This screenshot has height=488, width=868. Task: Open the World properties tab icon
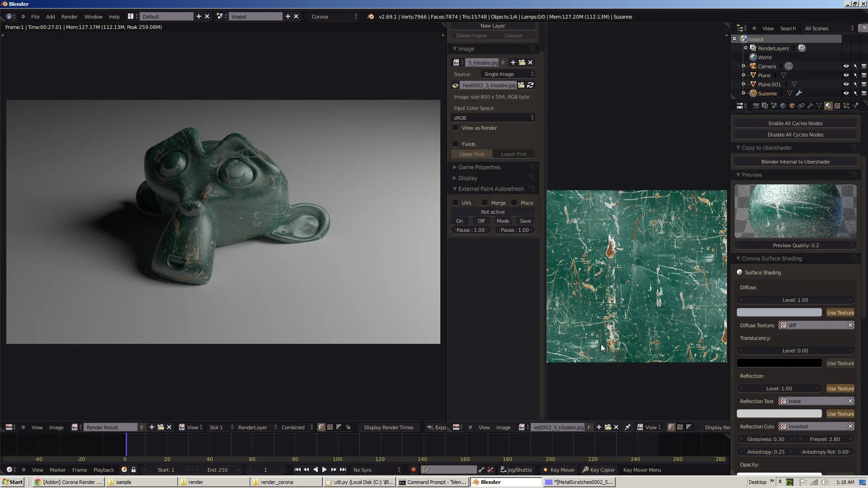[x=783, y=106]
